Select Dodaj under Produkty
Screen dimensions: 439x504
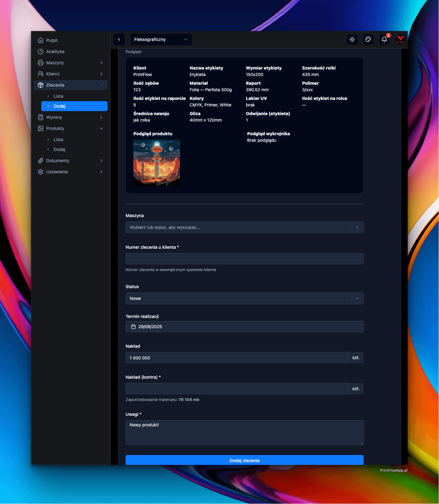coord(59,149)
